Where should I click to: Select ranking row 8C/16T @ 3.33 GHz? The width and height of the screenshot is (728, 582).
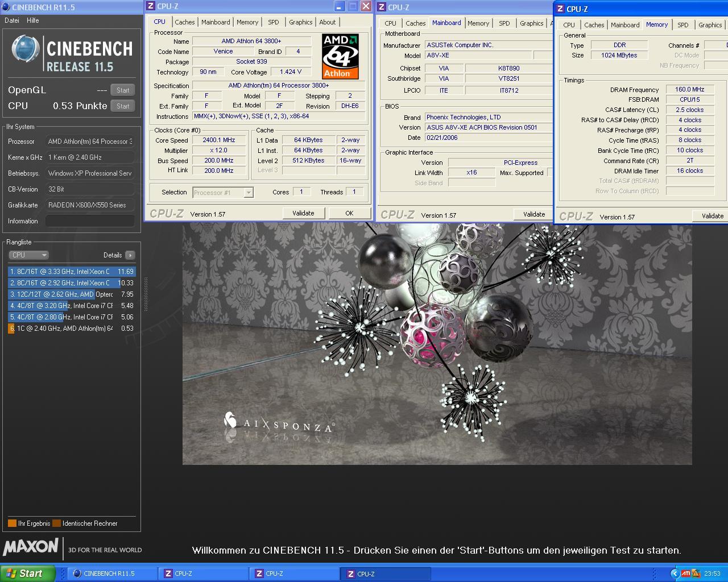pos(72,272)
